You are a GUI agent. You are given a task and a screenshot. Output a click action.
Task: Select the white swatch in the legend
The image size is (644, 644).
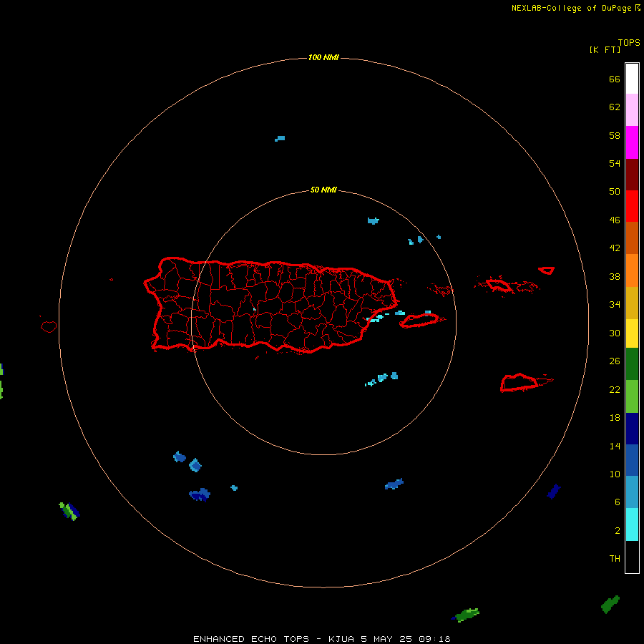click(632, 79)
